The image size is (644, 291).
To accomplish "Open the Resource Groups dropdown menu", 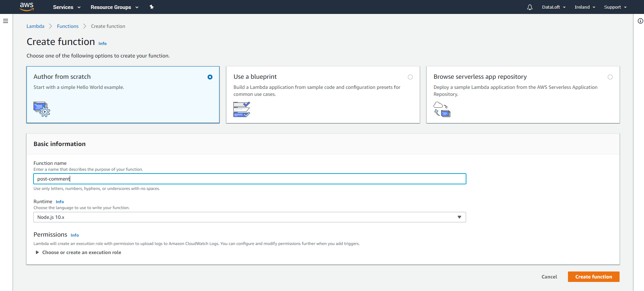I will (x=114, y=7).
